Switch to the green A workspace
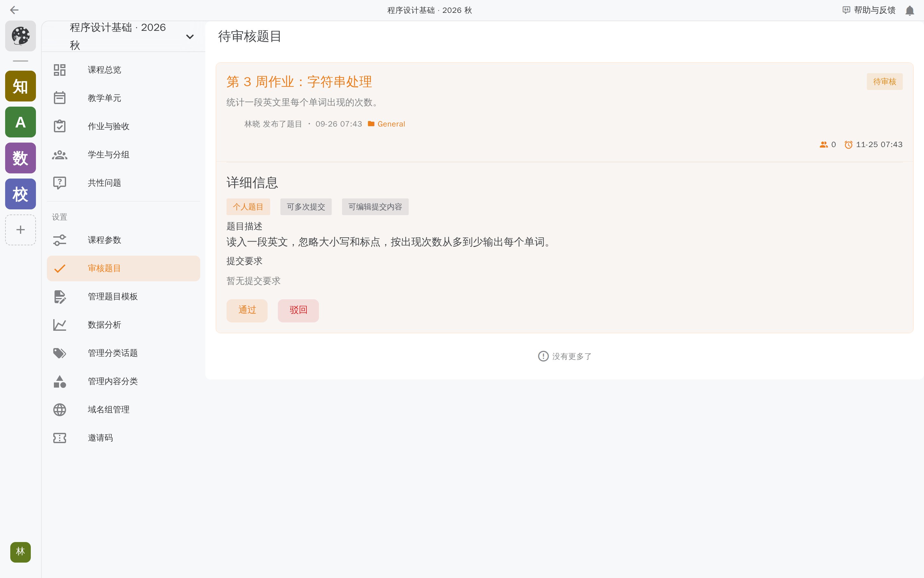Viewport: 924px width, 578px height. [x=20, y=122]
